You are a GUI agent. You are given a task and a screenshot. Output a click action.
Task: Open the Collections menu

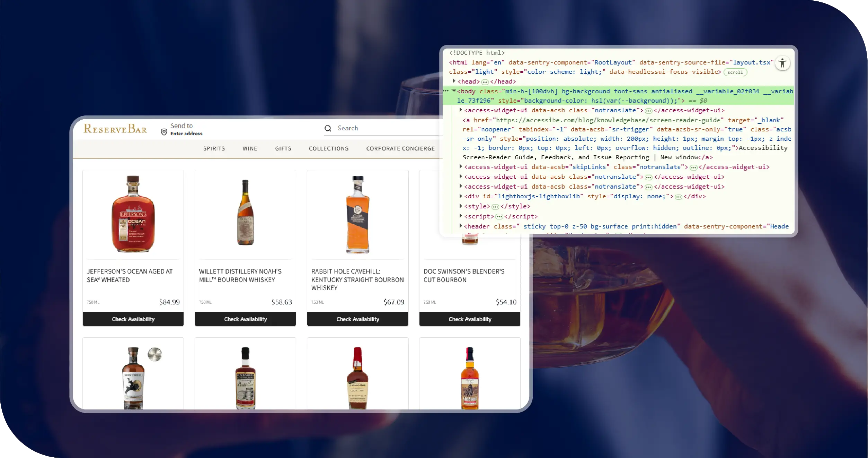tap(328, 148)
